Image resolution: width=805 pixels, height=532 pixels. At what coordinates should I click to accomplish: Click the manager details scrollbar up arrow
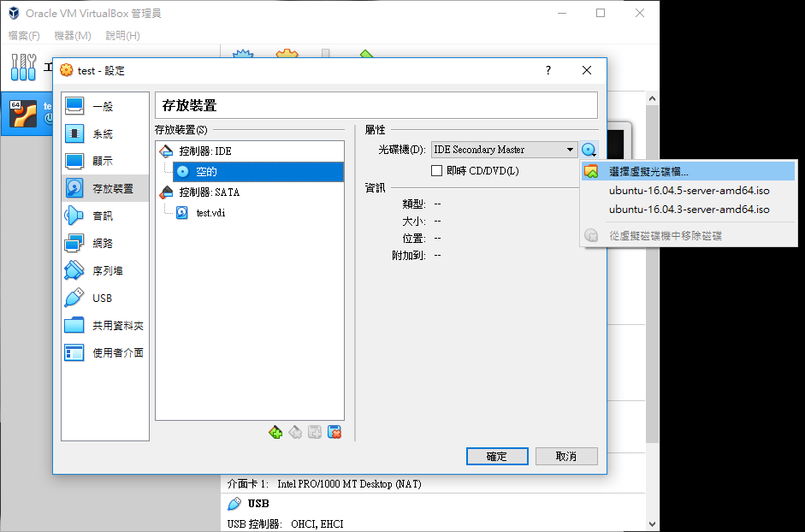652,98
